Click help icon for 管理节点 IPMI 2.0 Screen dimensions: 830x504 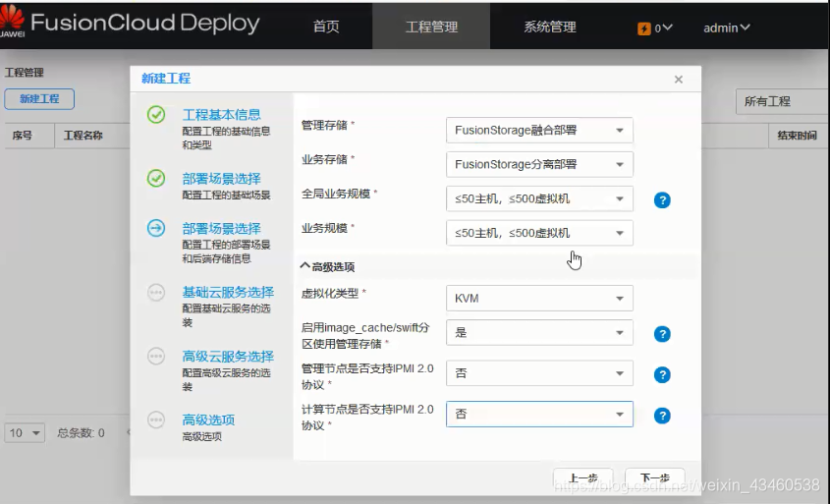[x=662, y=375]
